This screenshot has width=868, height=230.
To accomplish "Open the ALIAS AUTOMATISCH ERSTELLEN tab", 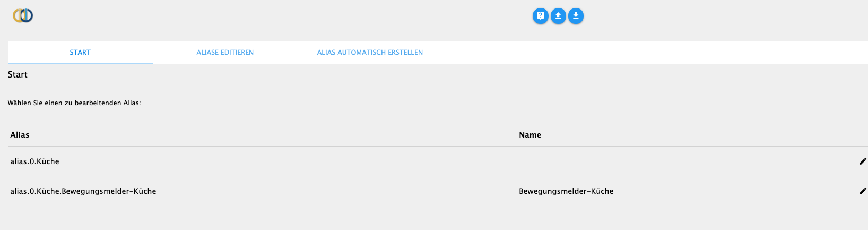I will coord(370,53).
